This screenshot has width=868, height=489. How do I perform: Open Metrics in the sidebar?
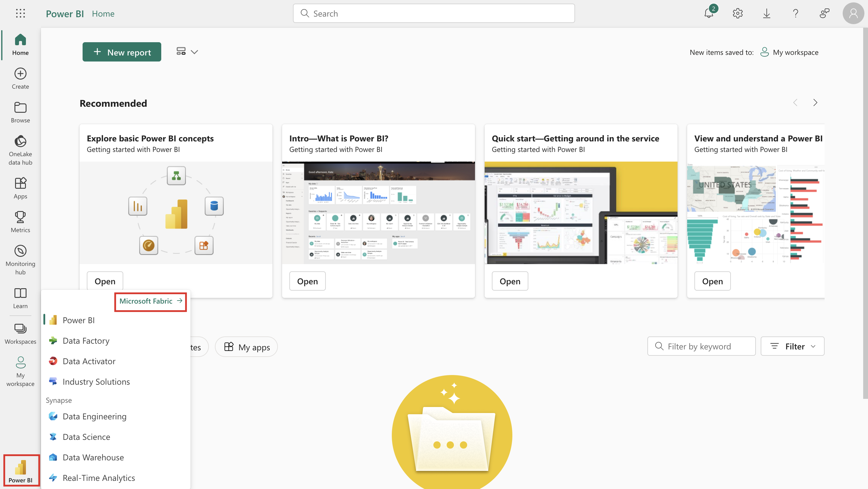(x=20, y=222)
